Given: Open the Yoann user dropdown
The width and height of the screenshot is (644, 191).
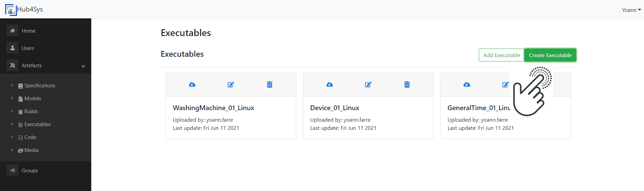Looking at the screenshot, I should [x=631, y=10].
